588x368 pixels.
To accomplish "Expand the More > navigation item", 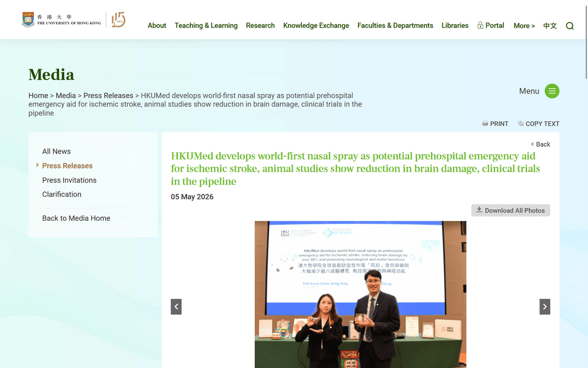I will click(x=524, y=26).
